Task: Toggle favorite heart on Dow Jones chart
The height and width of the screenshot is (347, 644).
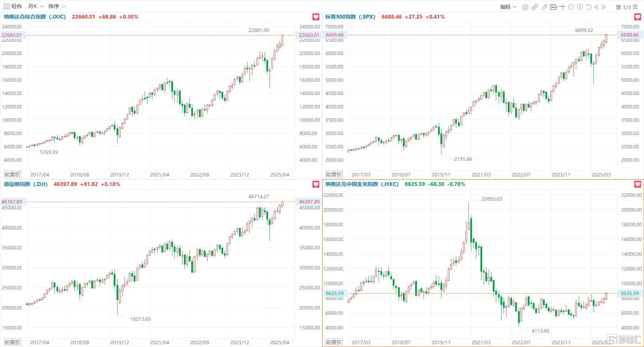Action: [x=316, y=184]
